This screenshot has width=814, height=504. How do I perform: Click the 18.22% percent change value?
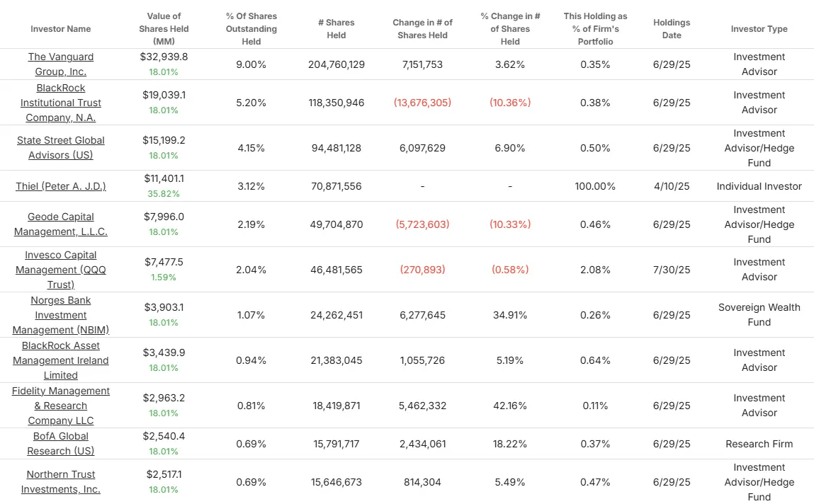click(510, 444)
